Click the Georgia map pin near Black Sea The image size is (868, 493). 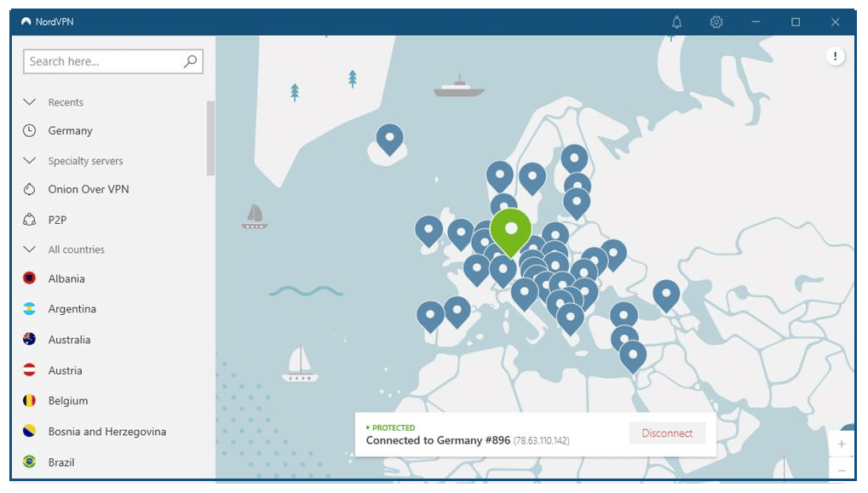[666, 295]
